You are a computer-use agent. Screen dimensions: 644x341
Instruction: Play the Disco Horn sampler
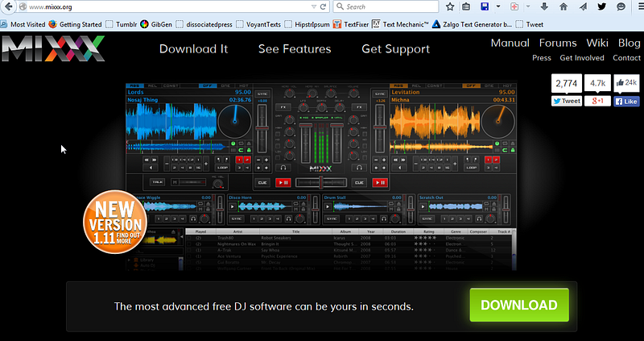[x=233, y=206]
